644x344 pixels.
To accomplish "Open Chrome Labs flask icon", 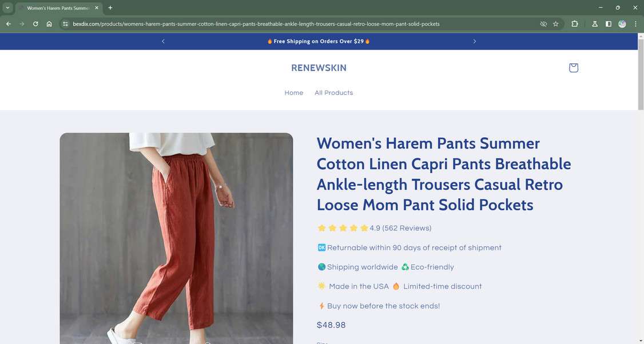I will [594, 24].
